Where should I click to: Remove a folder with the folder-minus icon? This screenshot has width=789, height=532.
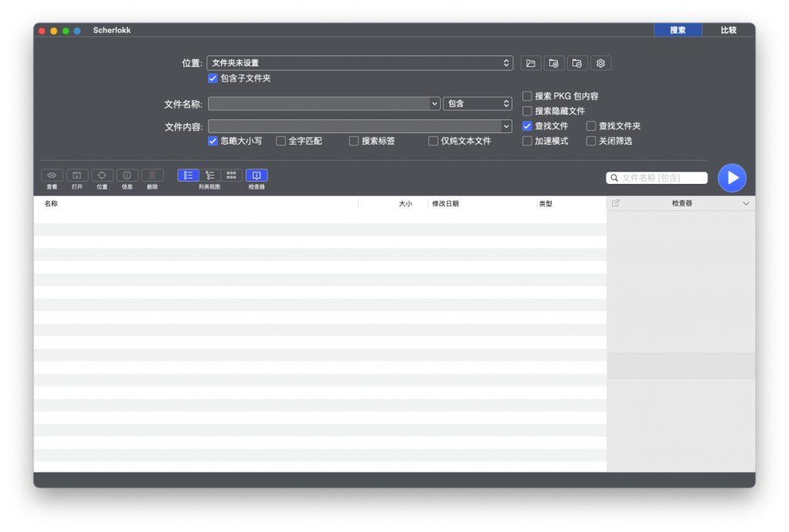pyautogui.click(x=577, y=63)
